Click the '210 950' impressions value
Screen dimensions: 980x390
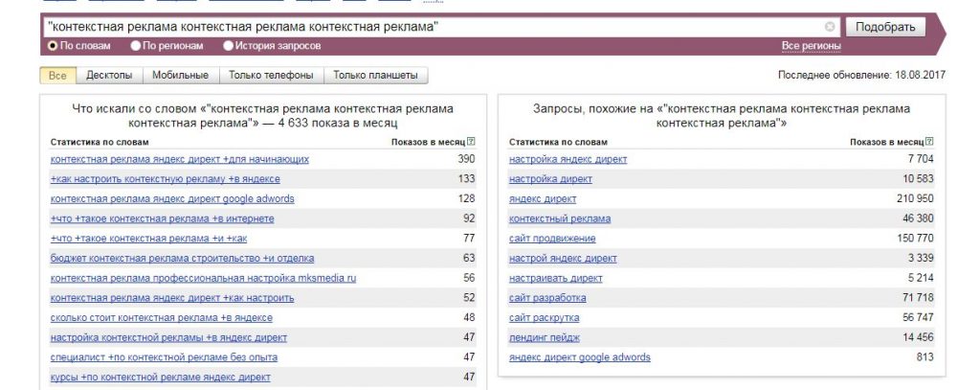tap(915, 198)
